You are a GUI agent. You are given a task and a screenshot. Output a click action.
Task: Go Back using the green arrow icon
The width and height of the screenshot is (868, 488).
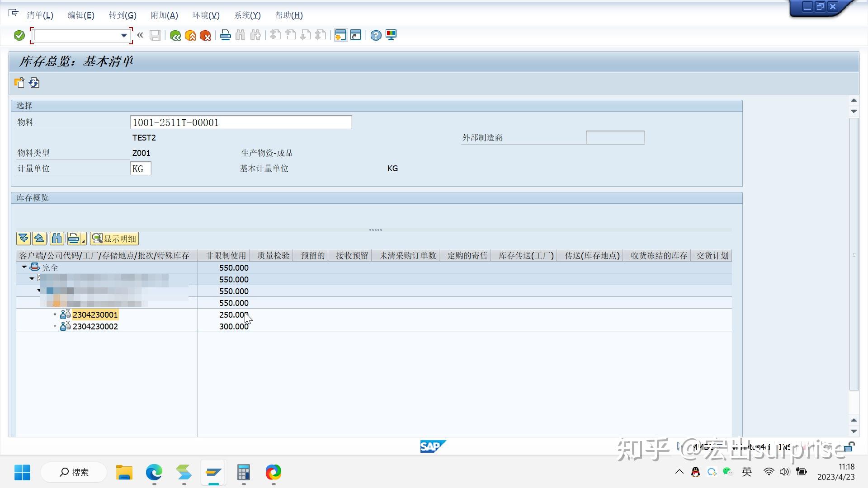pyautogui.click(x=175, y=35)
